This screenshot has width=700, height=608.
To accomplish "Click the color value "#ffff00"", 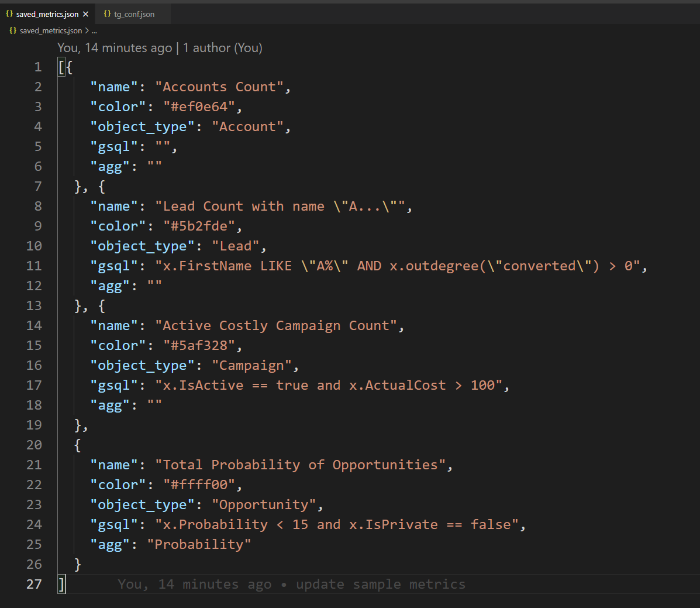I will coord(199,485).
